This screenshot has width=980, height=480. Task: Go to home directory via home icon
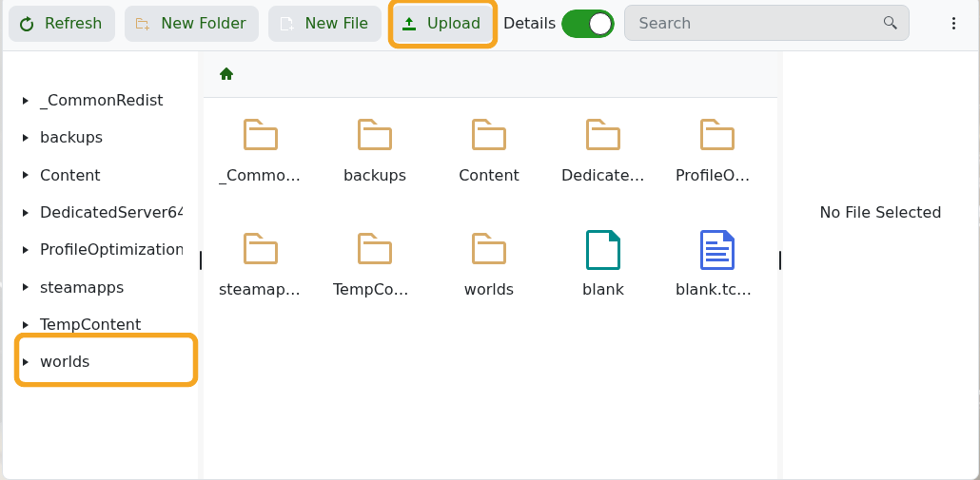coord(226,74)
